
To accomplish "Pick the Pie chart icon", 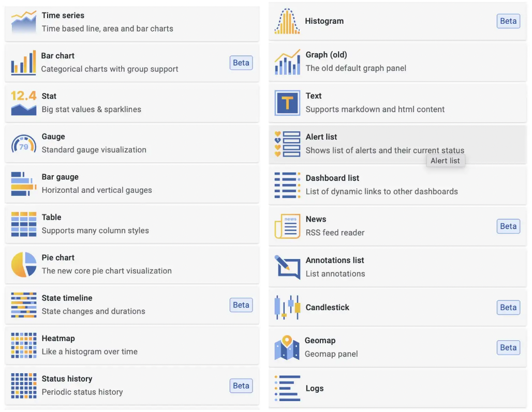I will 23,265.
